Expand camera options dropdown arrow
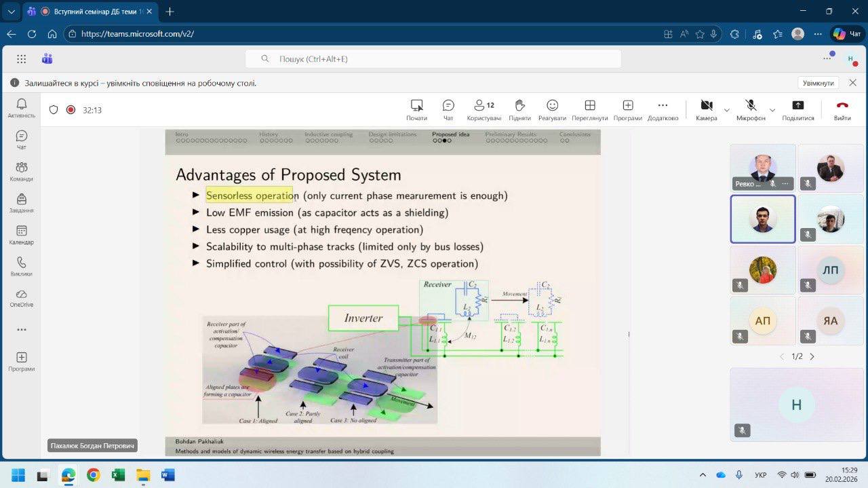 tap(727, 110)
